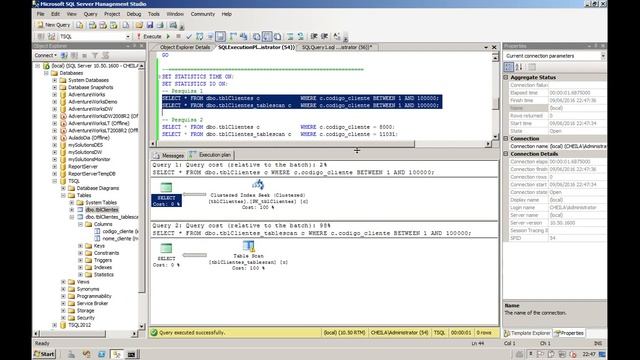Click the Cancel Executing Query stop icon
Screen dimensions: 640x360
click(178, 37)
